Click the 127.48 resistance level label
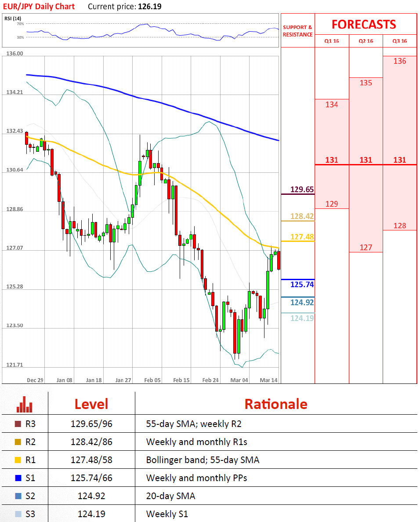The width and height of the screenshot is (420, 522). click(302, 237)
